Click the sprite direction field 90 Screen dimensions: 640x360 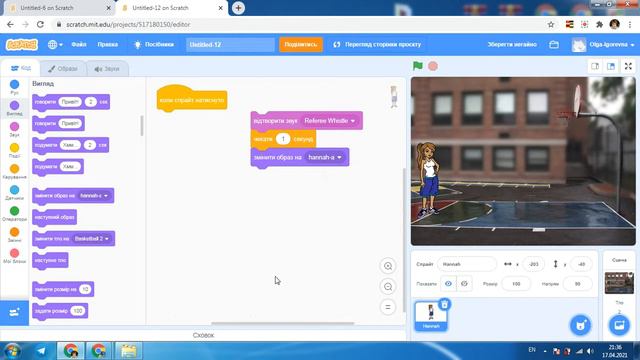click(x=577, y=284)
